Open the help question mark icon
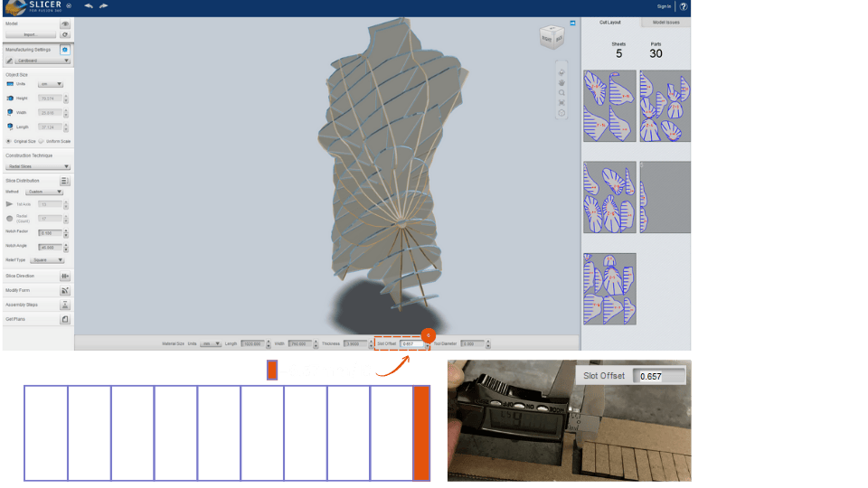This screenshot has width=868, height=488. [x=683, y=6]
